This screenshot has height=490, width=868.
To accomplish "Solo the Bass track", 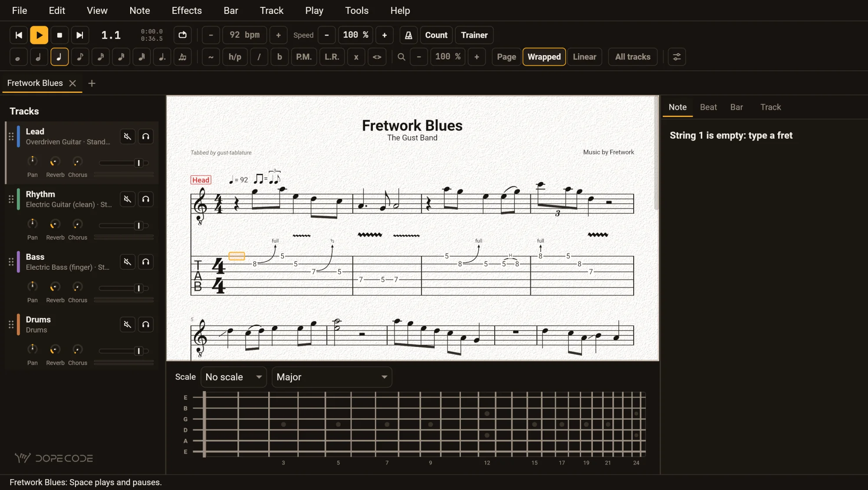I will click(x=146, y=262).
